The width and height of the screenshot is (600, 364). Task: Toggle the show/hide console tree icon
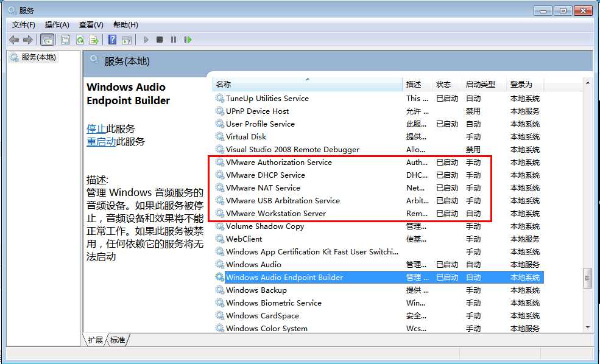48,40
